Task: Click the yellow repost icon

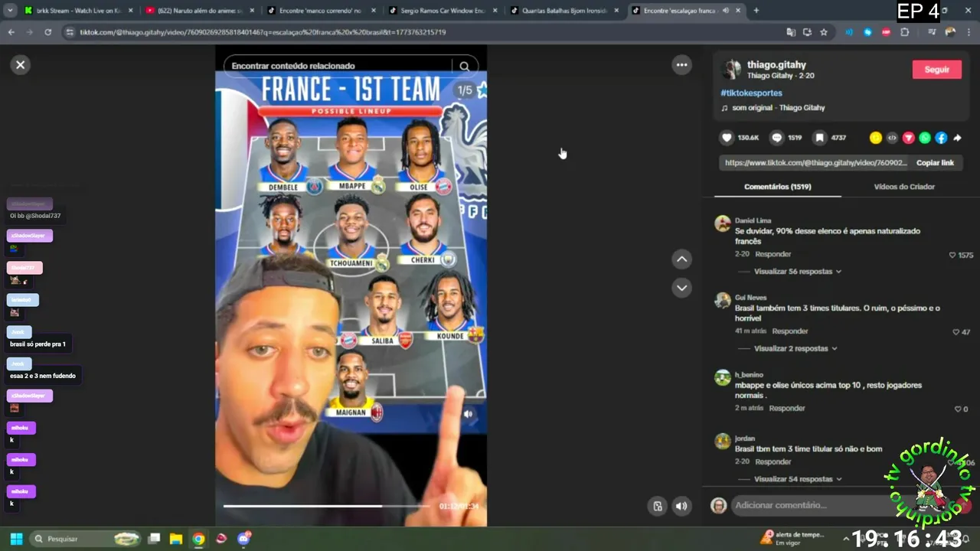Action: [876, 138]
